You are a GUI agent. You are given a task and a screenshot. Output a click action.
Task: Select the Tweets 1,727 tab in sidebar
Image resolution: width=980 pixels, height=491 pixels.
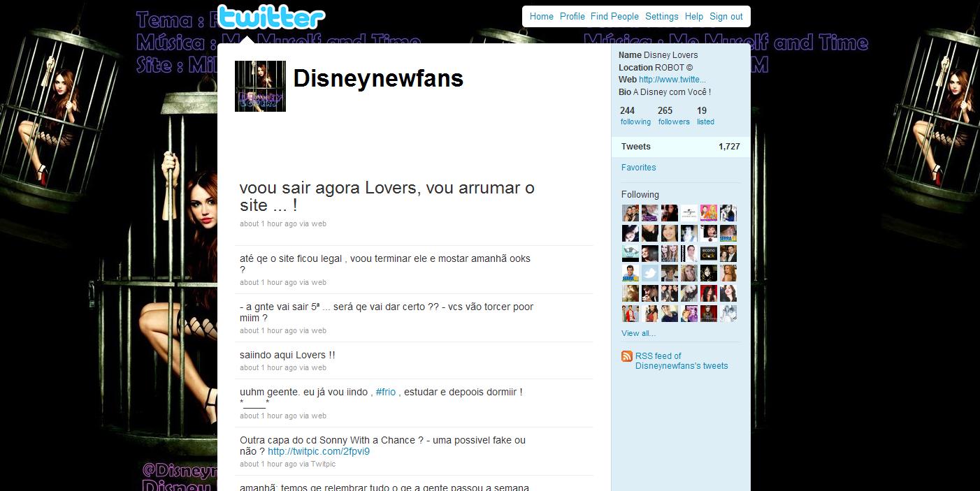[x=681, y=147]
